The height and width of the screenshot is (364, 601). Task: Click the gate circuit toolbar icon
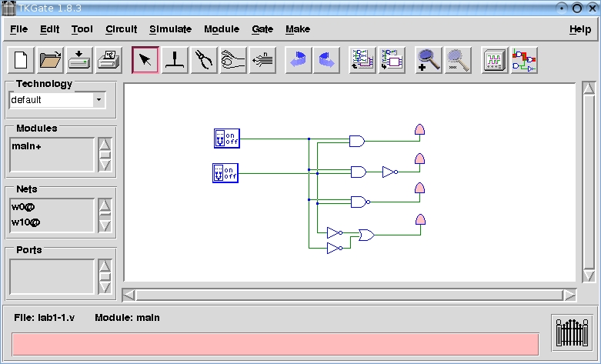(524, 60)
